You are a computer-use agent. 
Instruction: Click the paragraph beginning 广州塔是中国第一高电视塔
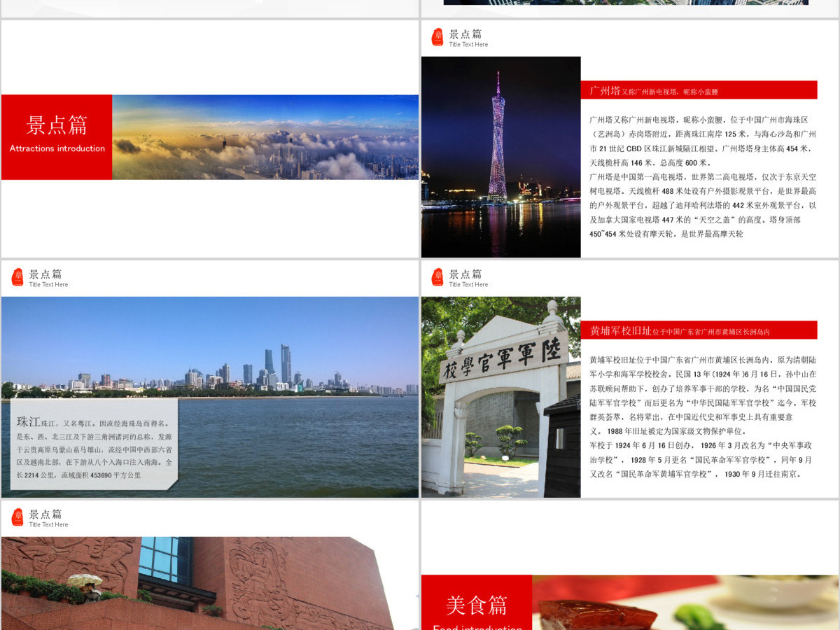(702, 205)
